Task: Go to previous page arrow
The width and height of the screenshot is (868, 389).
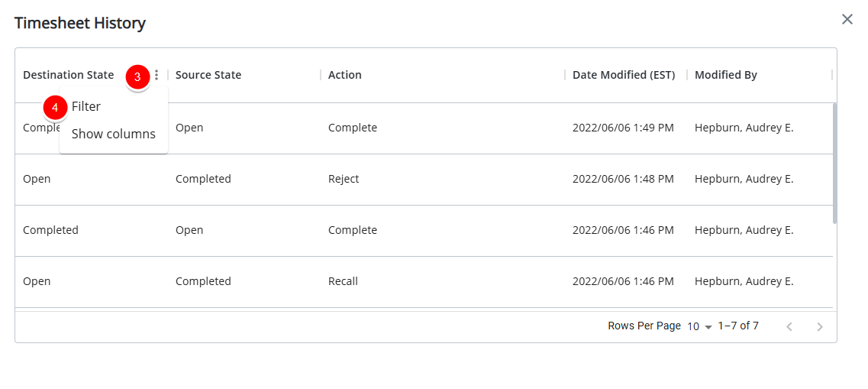Action: click(x=789, y=327)
